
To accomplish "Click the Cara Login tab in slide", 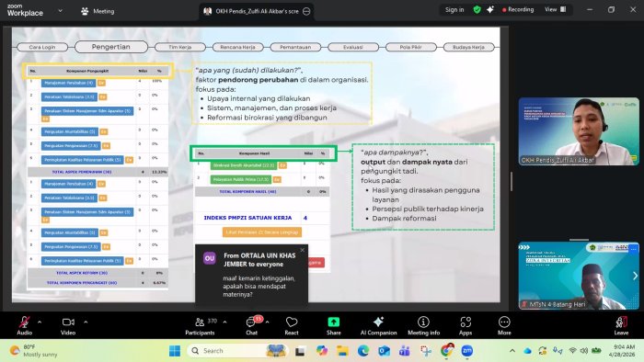I will 42,47.
